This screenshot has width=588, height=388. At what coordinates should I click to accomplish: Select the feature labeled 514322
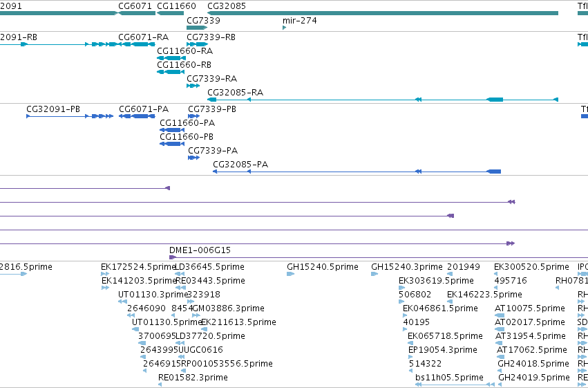point(425,364)
